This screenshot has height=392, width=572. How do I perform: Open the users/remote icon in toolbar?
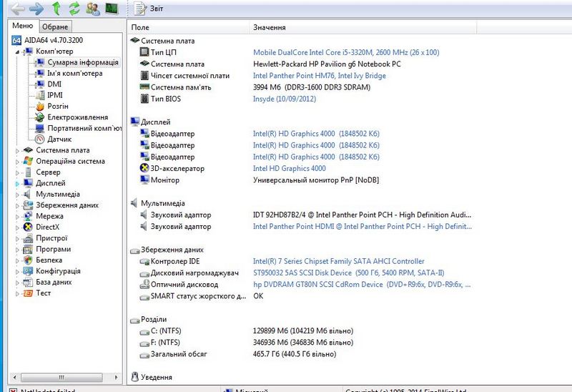click(93, 9)
